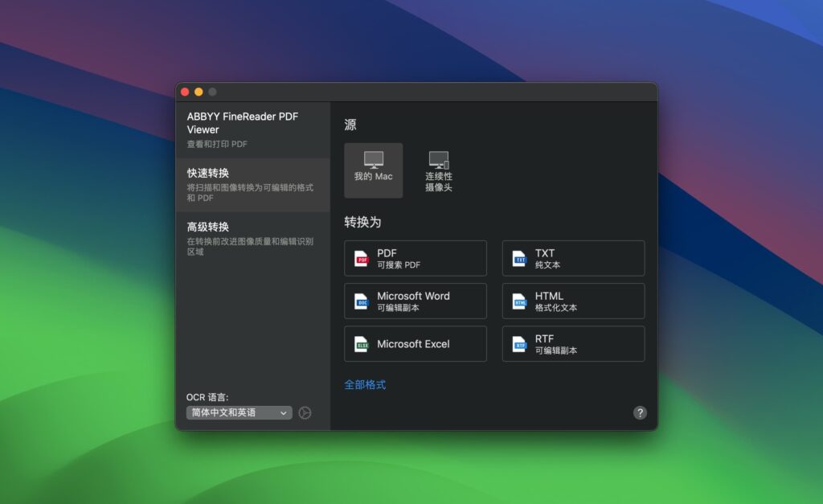Click the language dropdown chevron arrow

coord(284,412)
